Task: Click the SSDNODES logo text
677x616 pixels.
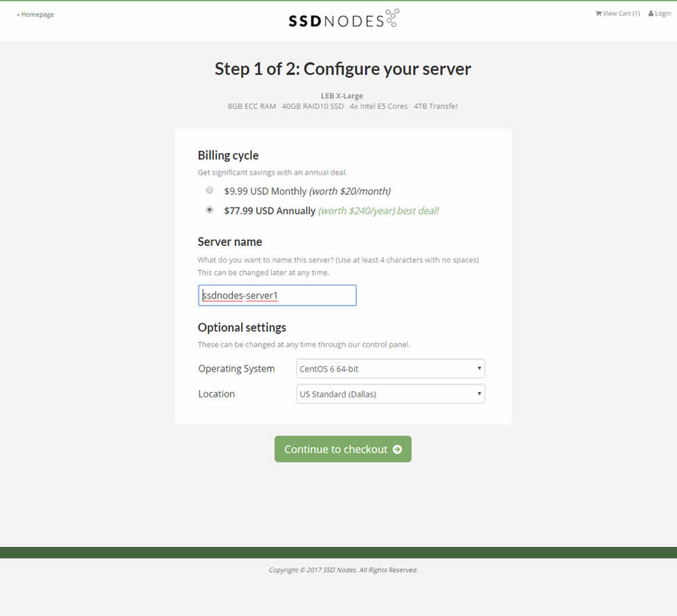Action: point(336,21)
